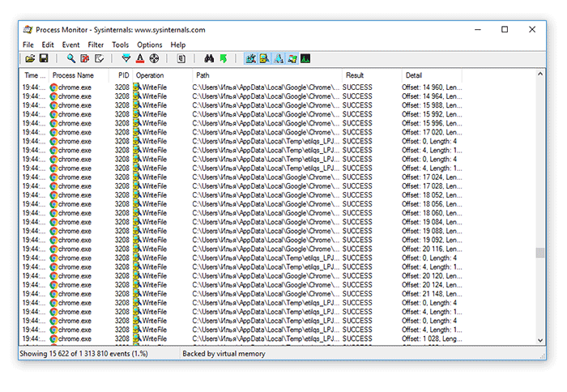This screenshot has width=567, height=392.
Task: Open the Edit menu
Action: pyautogui.click(x=48, y=45)
